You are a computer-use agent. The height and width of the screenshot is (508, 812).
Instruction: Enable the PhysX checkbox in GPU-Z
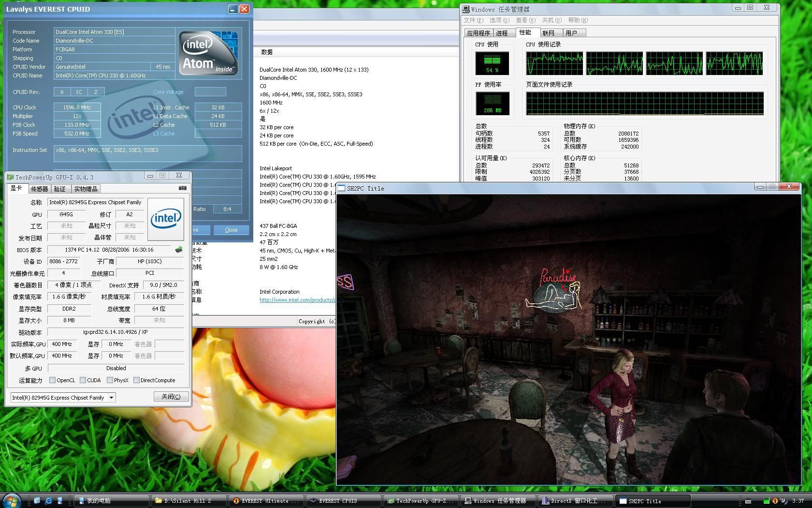point(110,380)
